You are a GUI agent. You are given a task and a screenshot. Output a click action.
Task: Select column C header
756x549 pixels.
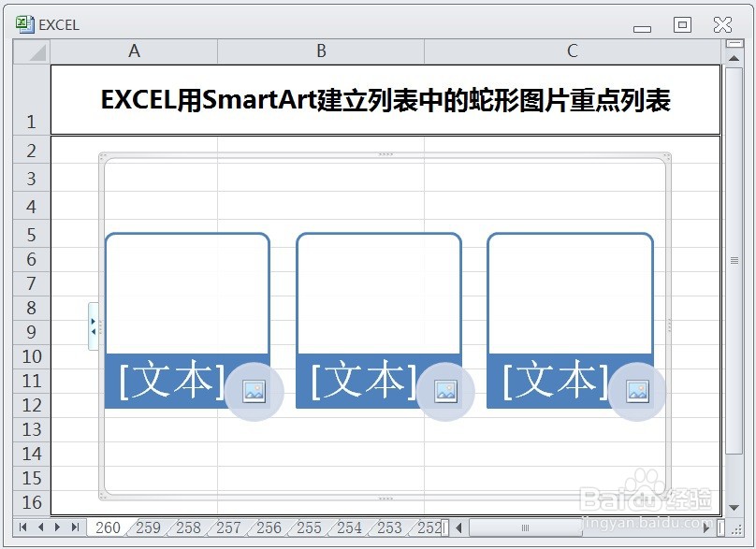coord(573,51)
